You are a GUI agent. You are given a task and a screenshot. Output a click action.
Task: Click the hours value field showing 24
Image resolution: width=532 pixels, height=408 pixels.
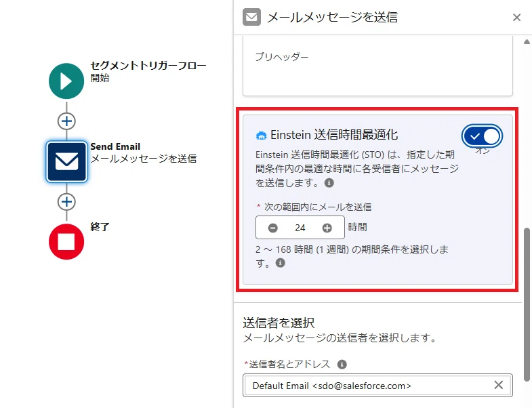300,228
